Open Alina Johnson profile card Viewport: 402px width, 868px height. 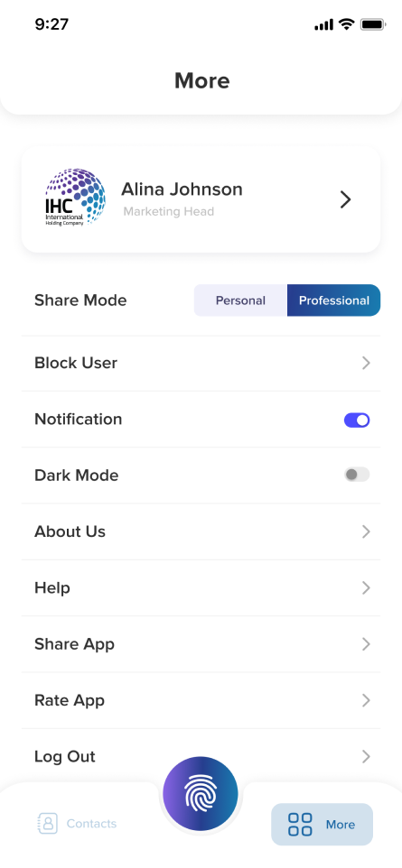tap(201, 199)
